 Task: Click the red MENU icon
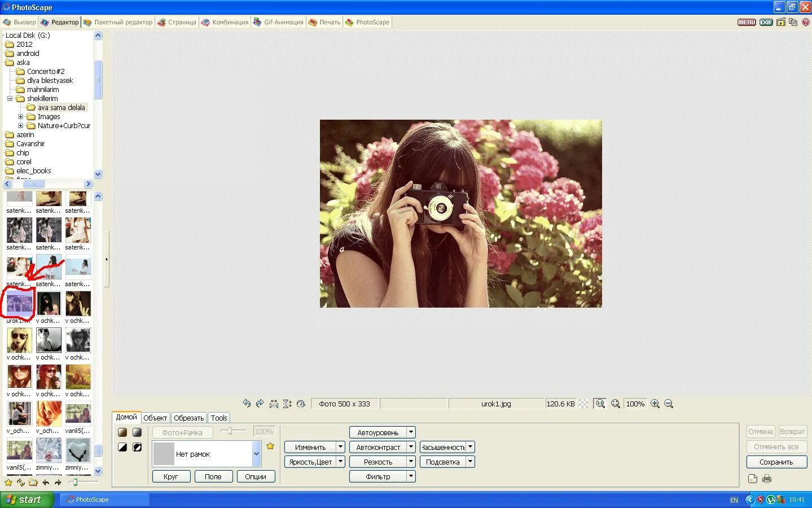pos(747,22)
